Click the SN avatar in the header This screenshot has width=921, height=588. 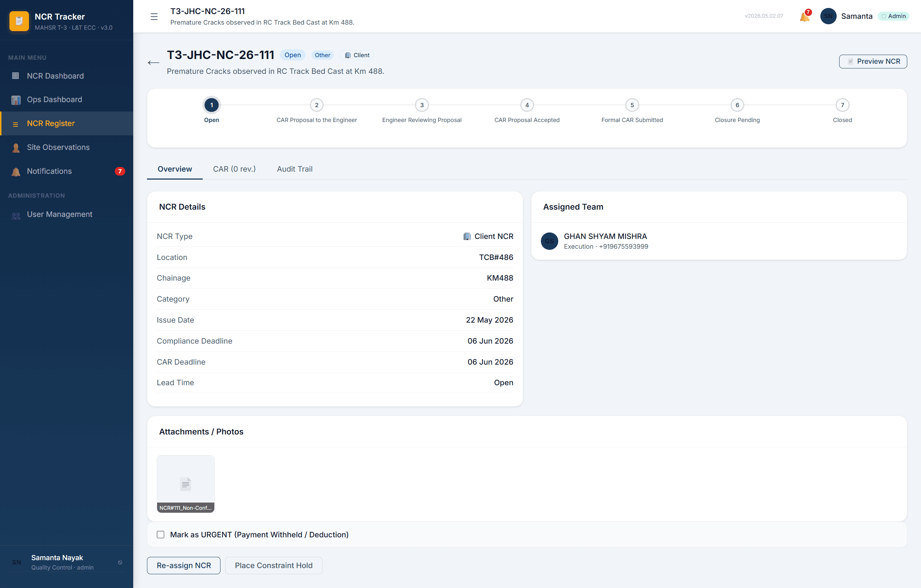[x=828, y=16]
